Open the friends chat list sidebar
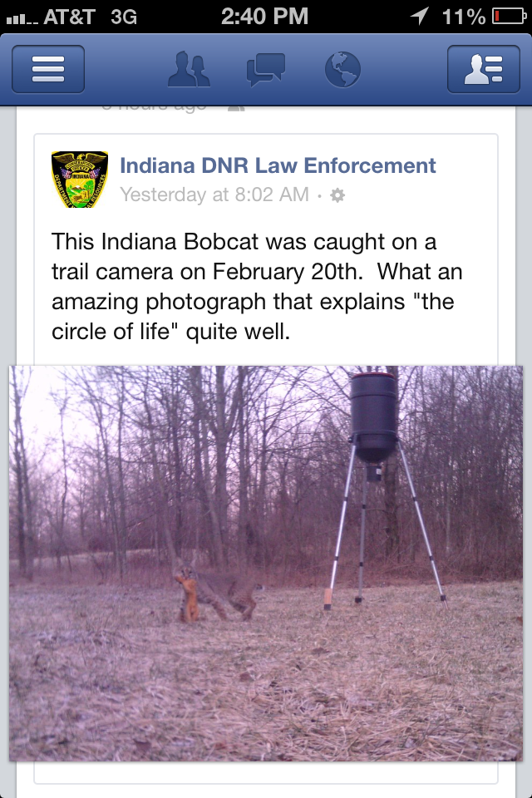Image resolution: width=532 pixels, height=798 pixels. click(x=484, y=69)
